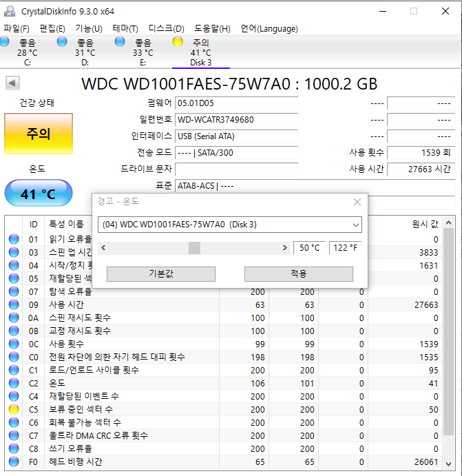Decrease threshold with slider left arrow

pyautogui.click(x=103, y=248)
